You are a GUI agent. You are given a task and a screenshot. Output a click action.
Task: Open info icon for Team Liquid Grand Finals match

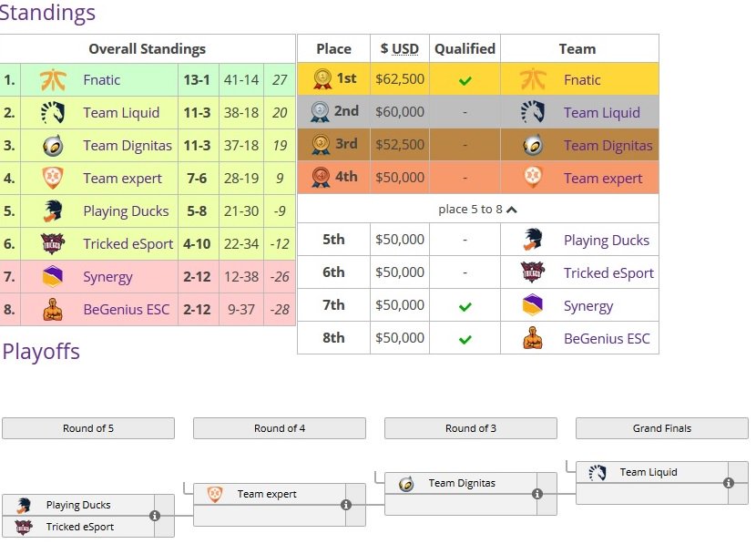tap(729, 483)
